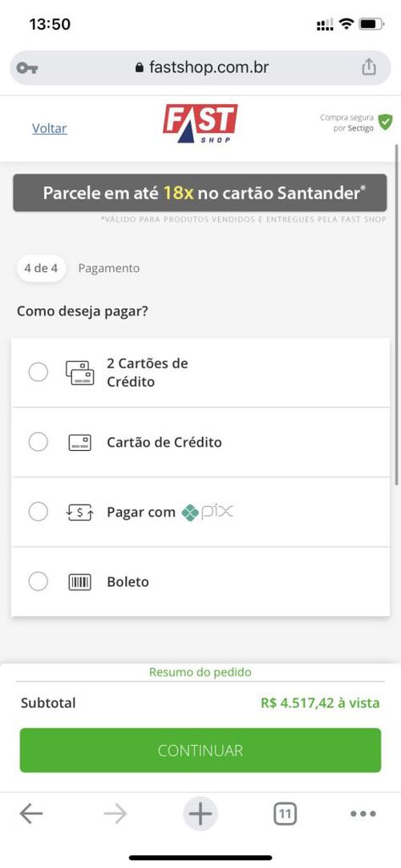Click the two credit cards icon
Image resolution: width=401 pixels, height=868 pixels.
pos(79,372)
